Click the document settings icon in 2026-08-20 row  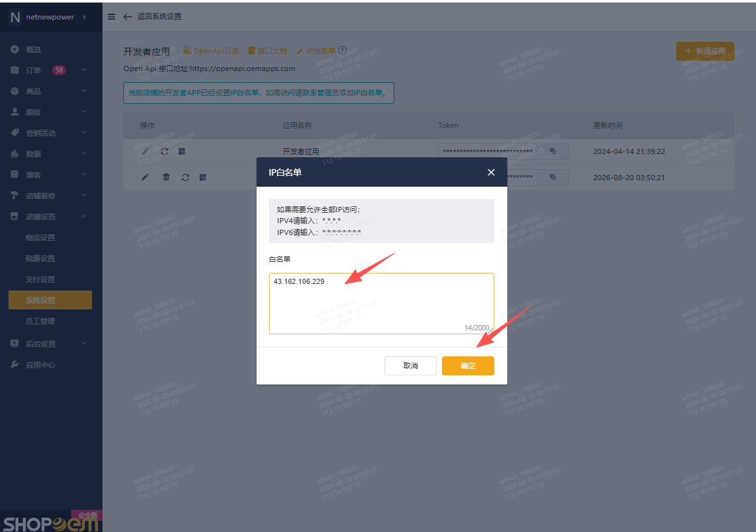pyautogui.click(x=202, y=178)
